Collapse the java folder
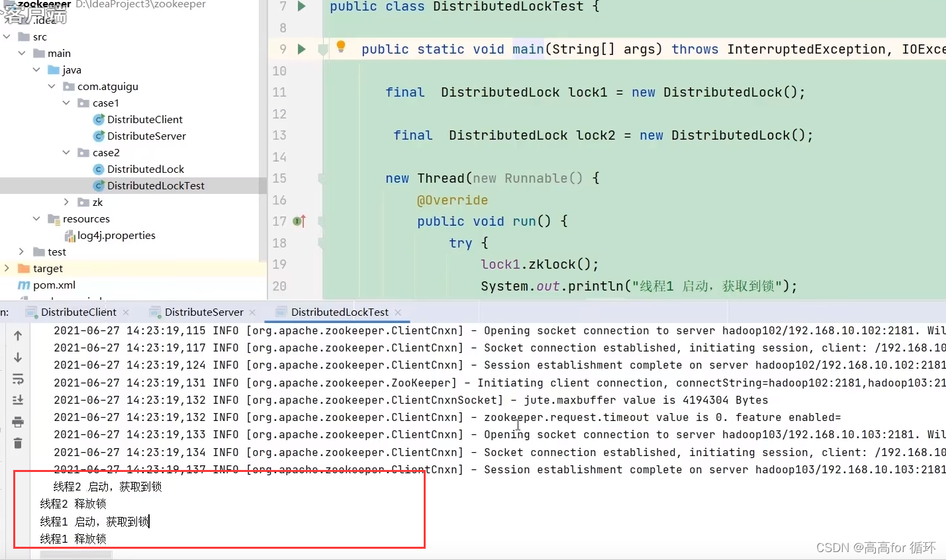Image resolution: width=946 pixels, height=560 pixels. [36, 70]
